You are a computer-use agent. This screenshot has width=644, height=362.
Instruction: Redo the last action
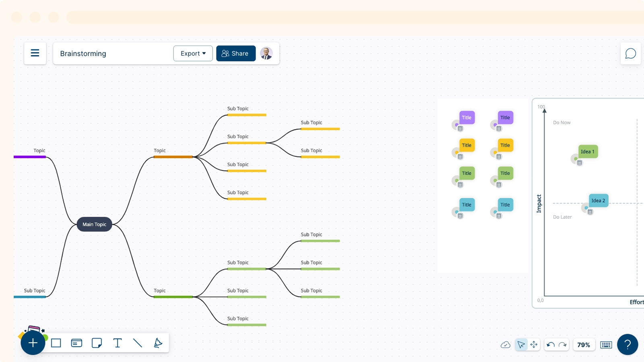pos(563,345)
